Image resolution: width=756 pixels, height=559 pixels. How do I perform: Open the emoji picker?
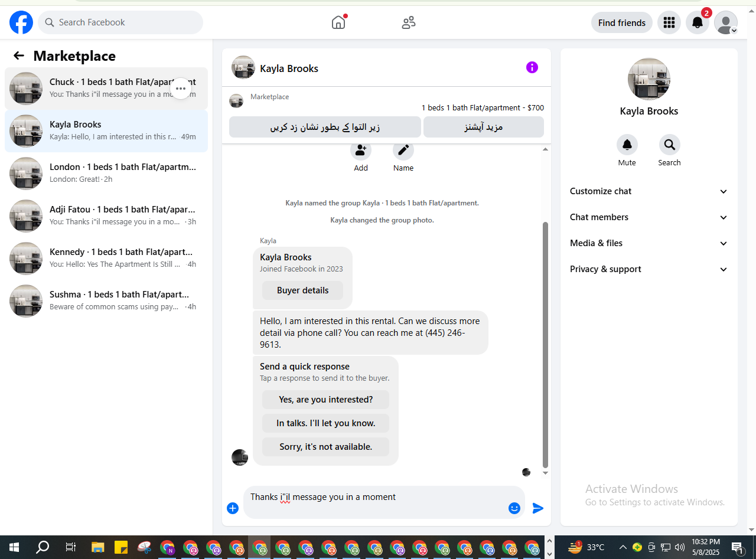(514, 508)
